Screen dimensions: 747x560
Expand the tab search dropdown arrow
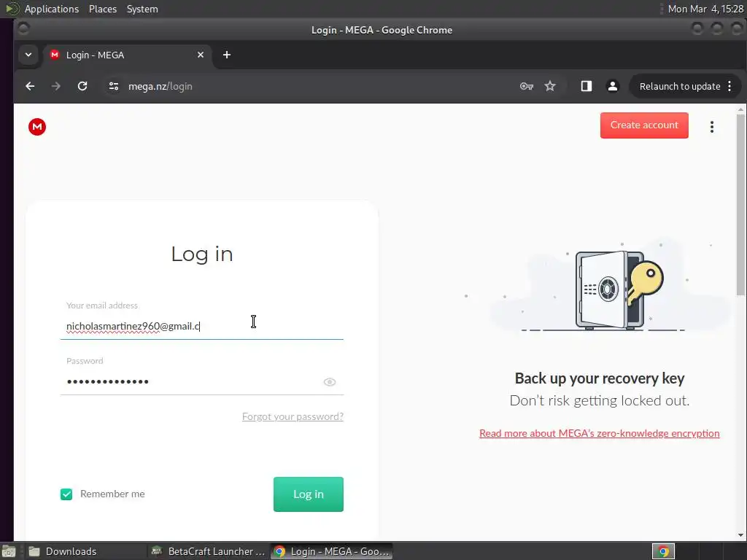tap(28, 55)
